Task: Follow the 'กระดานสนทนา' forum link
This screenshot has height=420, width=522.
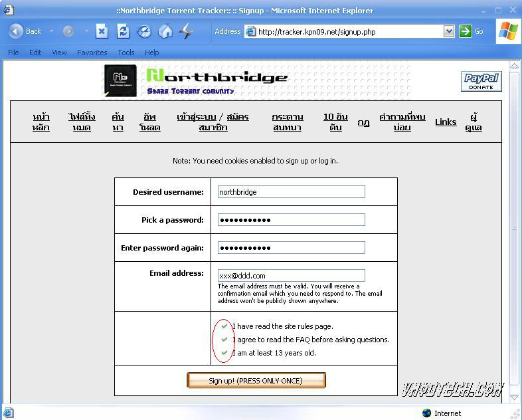Action: click(288, 122)
